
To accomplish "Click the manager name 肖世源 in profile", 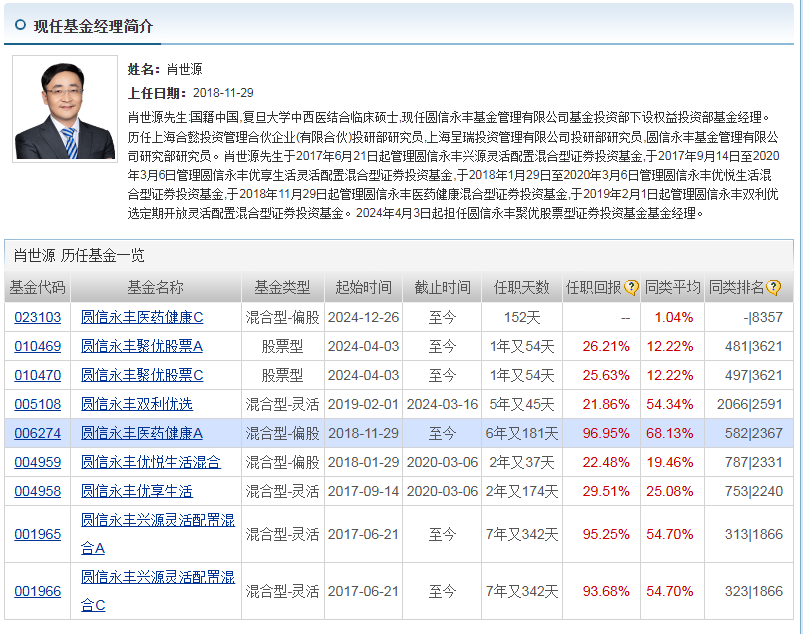I will tap(184, 69).
